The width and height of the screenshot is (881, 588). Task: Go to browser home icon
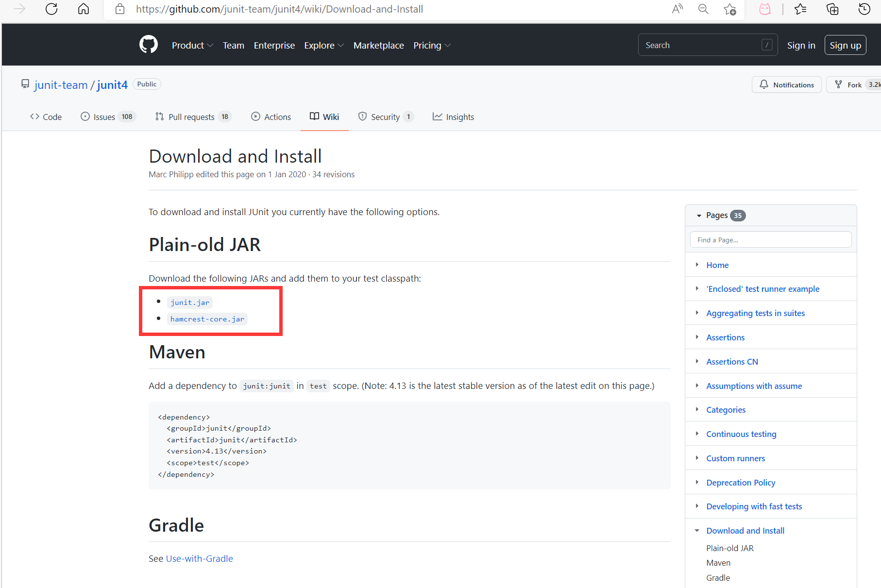(84, 9)
